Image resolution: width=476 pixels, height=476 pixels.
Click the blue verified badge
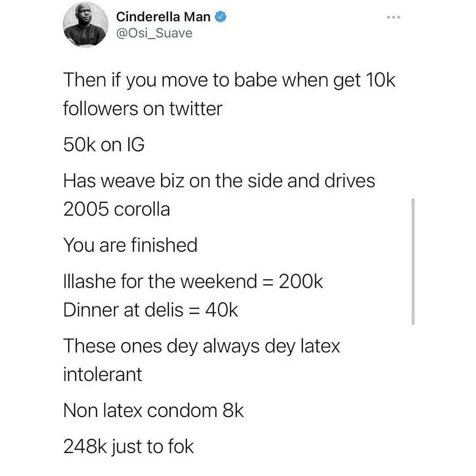coord(220,17)
